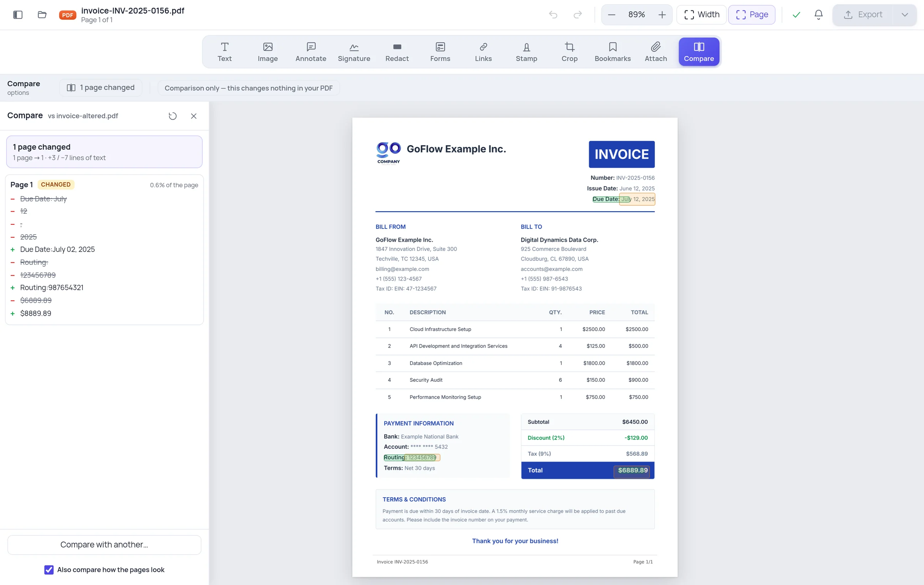Export the PDF
Screen dimensions: 924x585
tap(863, 15)
